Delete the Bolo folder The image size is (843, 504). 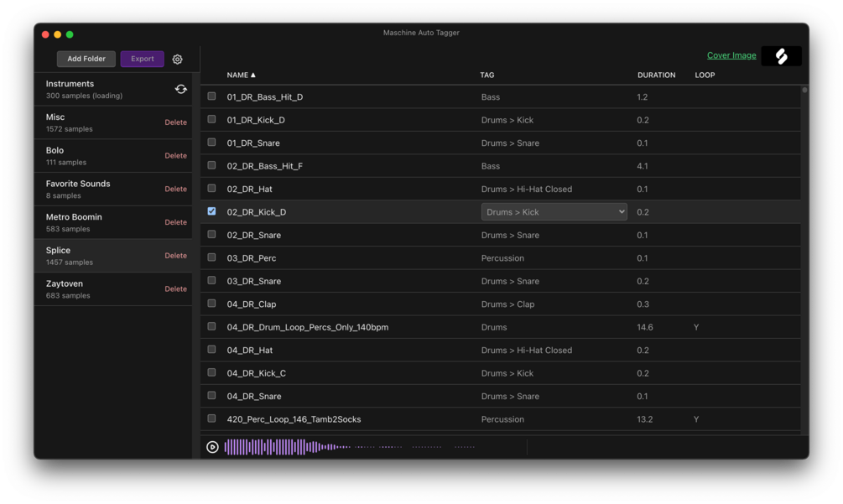point(176,156)
